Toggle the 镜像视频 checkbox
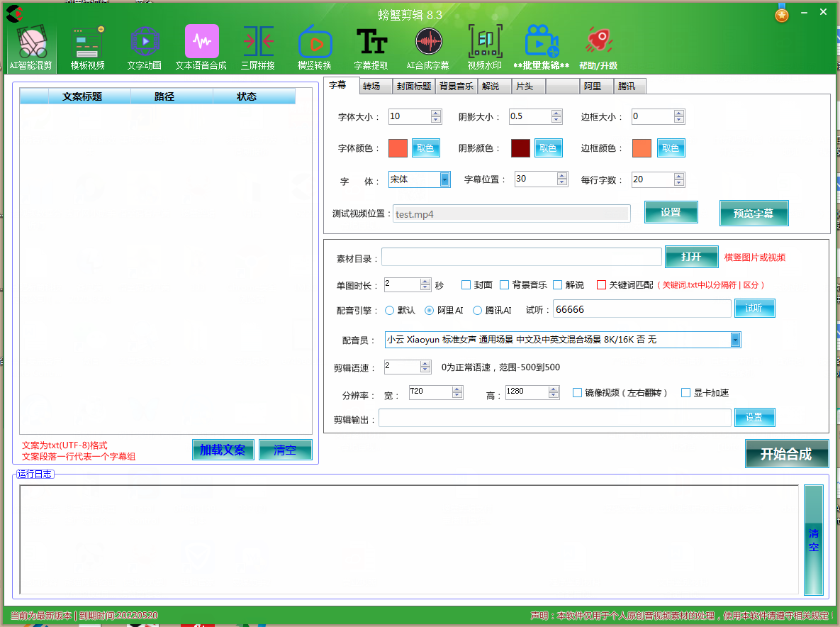The height and width of the screenshot is (627, 840). (x=577, y=393)
